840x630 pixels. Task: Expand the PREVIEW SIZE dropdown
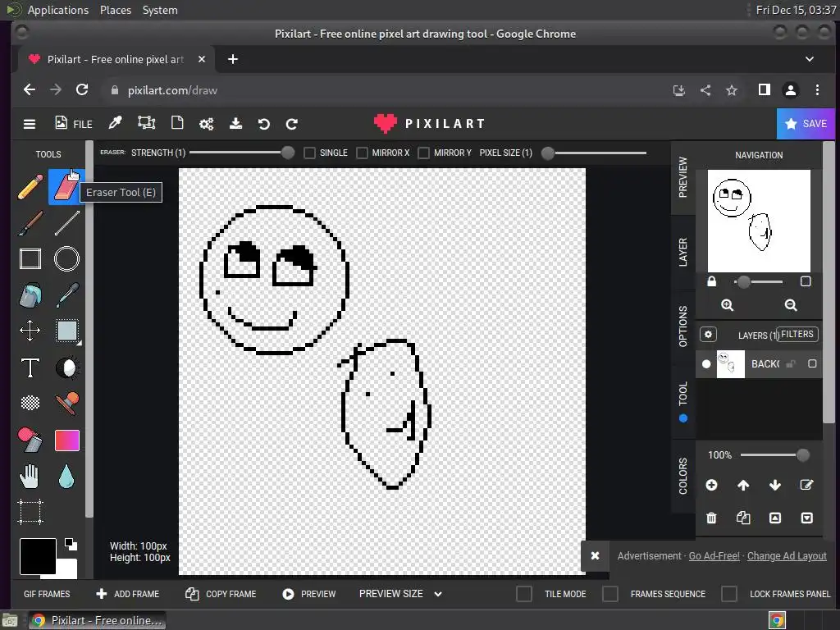click(x=400, y=594)
